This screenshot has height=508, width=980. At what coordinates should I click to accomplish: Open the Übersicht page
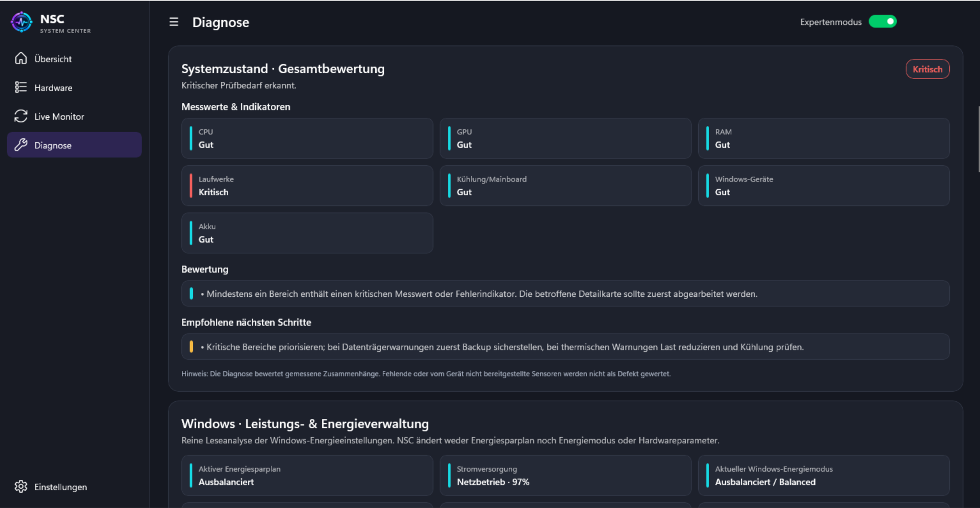[74, 58]
